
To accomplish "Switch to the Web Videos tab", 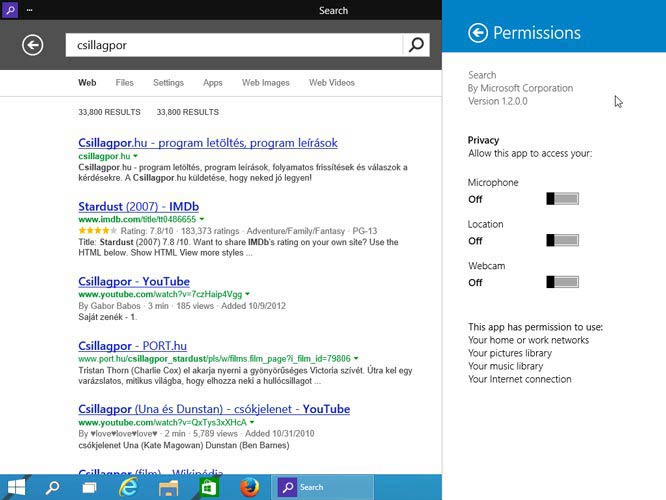I will pos(332,83).
